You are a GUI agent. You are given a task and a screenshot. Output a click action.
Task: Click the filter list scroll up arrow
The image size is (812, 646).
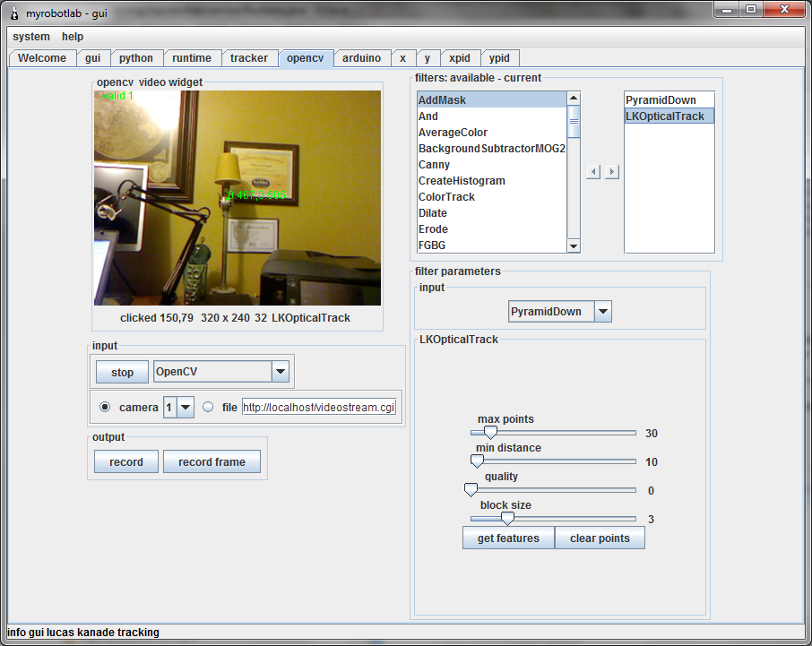(574, 99)
